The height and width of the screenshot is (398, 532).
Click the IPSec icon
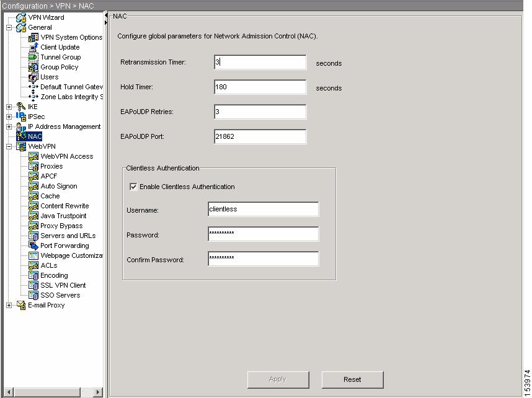[x=21, y=117]
